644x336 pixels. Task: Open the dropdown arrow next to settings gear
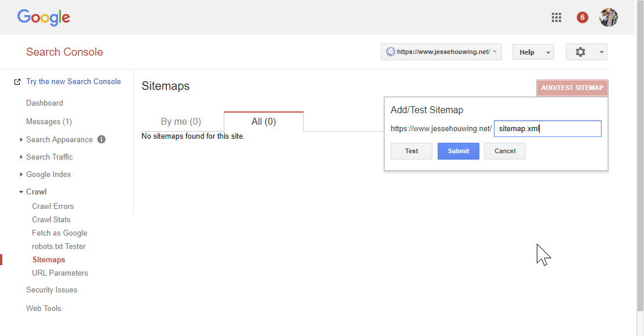pyautogui.click(x=601, y=52)
